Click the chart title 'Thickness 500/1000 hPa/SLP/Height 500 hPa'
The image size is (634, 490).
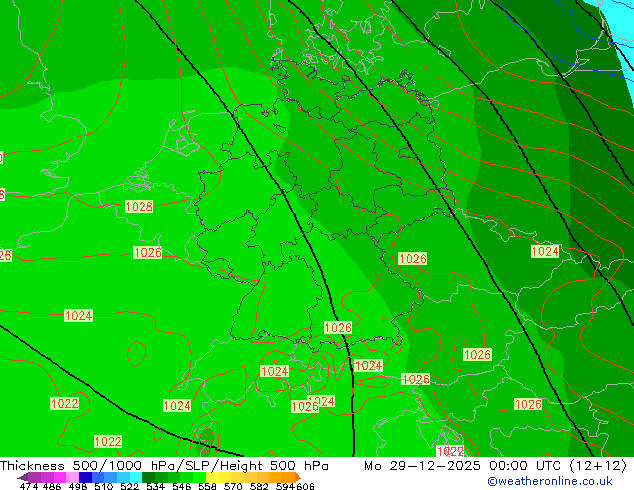(164, 466)
